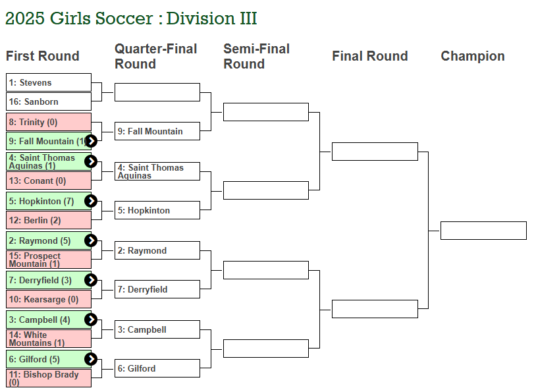Click the 13: Conant (0) entry
Viewport: 536px width, 392px height.
coord(49,181)
